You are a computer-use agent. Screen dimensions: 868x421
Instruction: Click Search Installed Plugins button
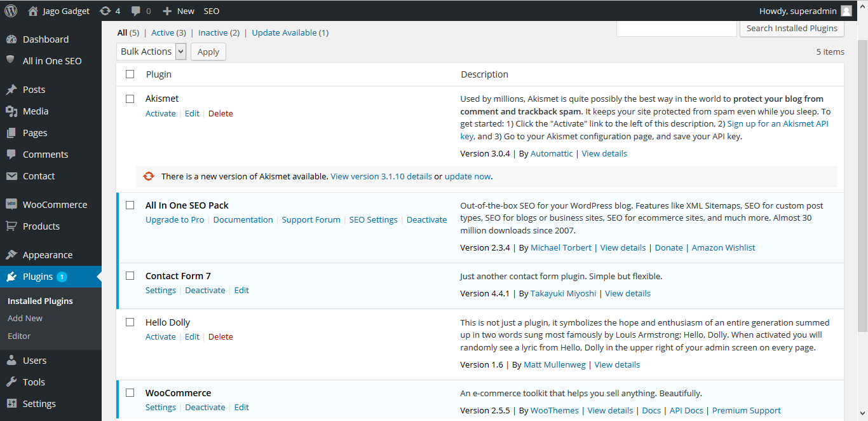[x=792, y=28]
